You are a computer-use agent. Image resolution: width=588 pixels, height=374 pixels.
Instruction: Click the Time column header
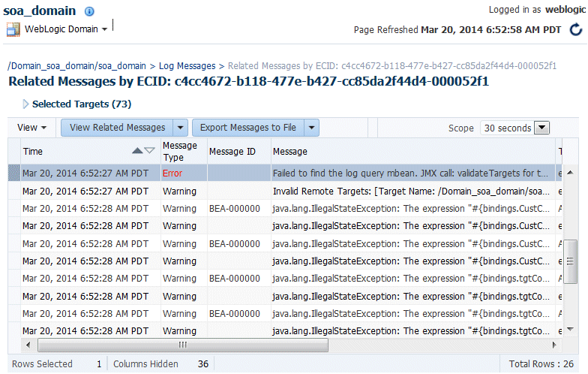click(90, 152)
